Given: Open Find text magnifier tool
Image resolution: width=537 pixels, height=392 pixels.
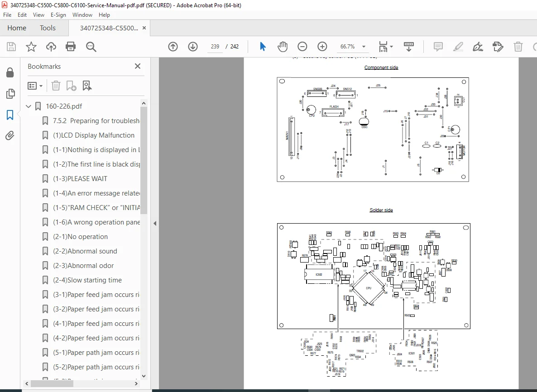Looking at the screenshot, I should (x=91, y=47).
